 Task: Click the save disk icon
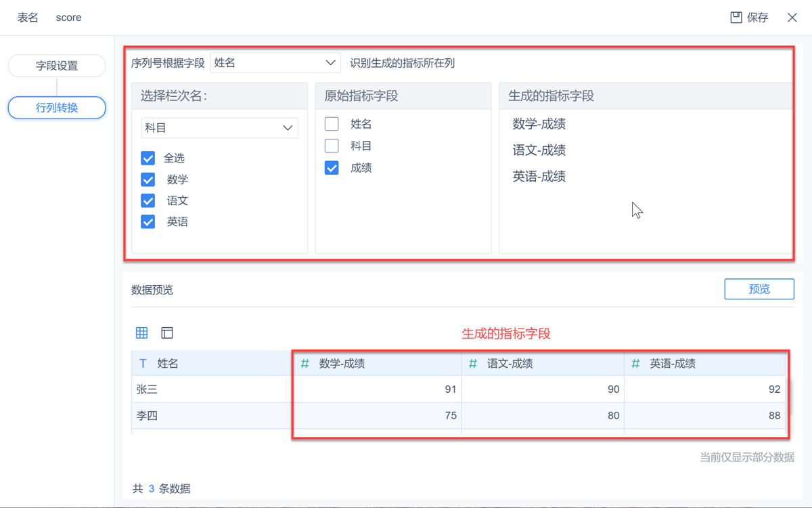(x=736, y=18)
